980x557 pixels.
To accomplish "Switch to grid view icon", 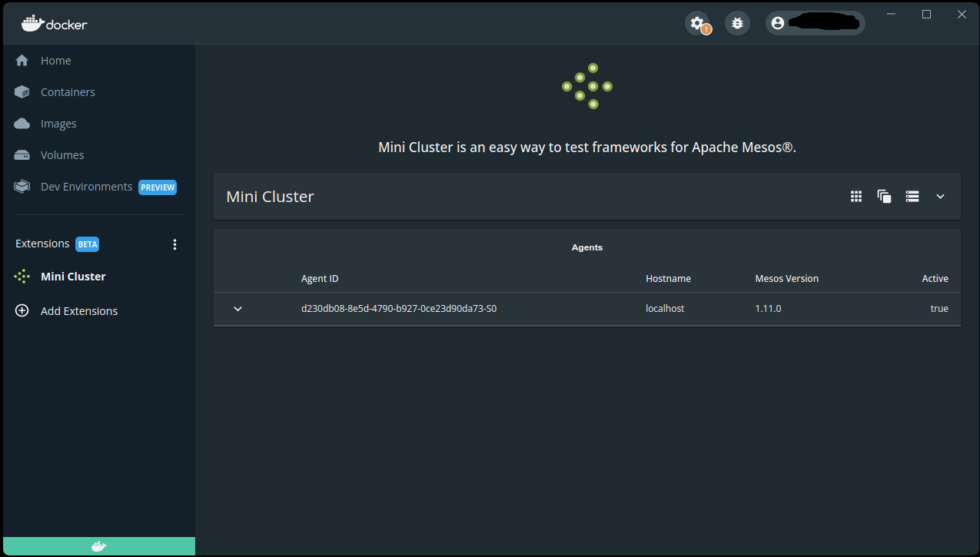I will tap(856, 197).
